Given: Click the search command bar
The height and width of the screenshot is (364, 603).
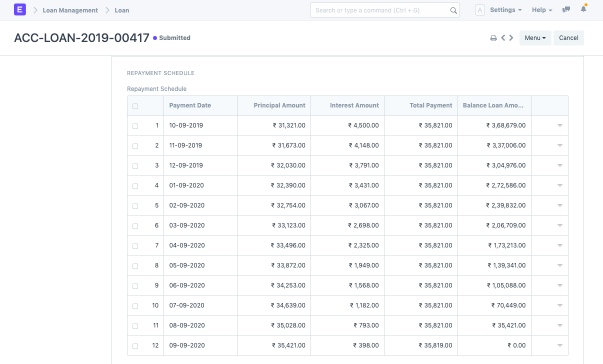Looking at the screenshot, I should [380, 10].
